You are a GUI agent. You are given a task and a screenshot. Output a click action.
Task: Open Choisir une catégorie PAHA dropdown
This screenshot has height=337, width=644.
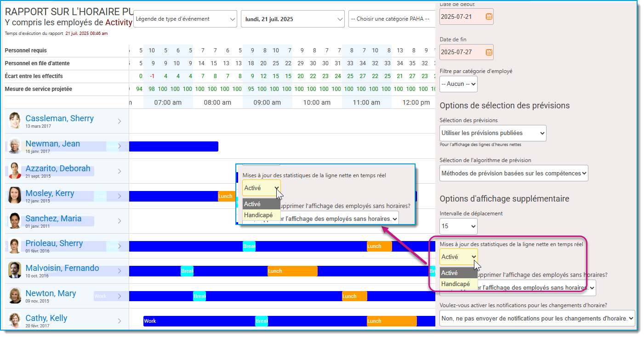[392, 19]
